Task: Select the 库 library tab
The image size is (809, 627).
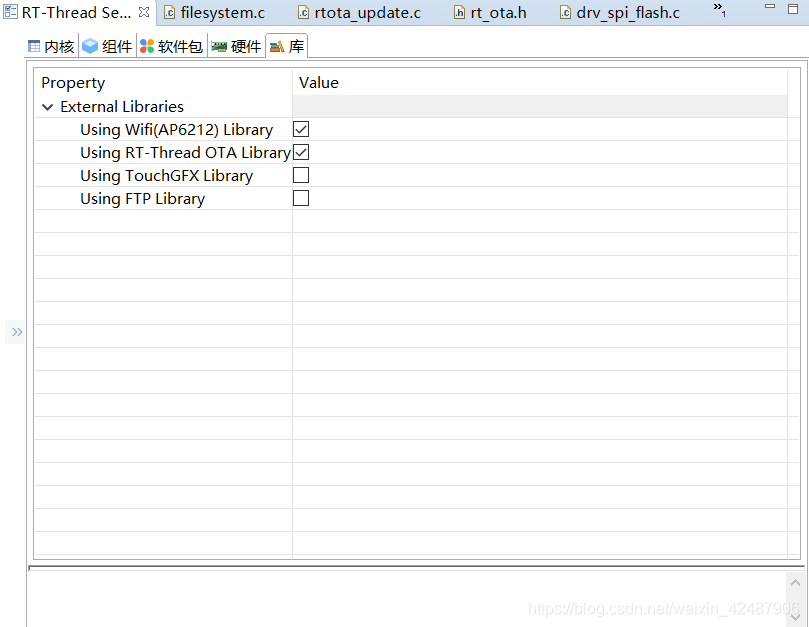Action: pos(287,46)
